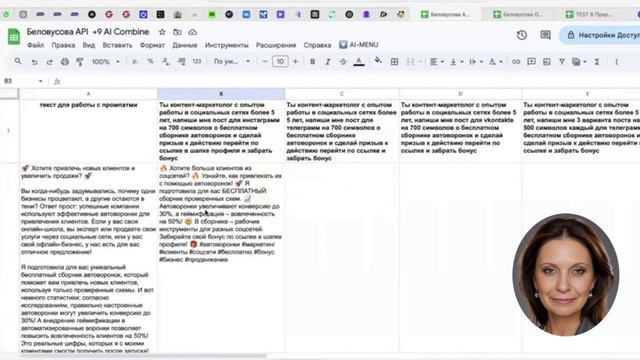Select column D header

[x=460, y=94]
